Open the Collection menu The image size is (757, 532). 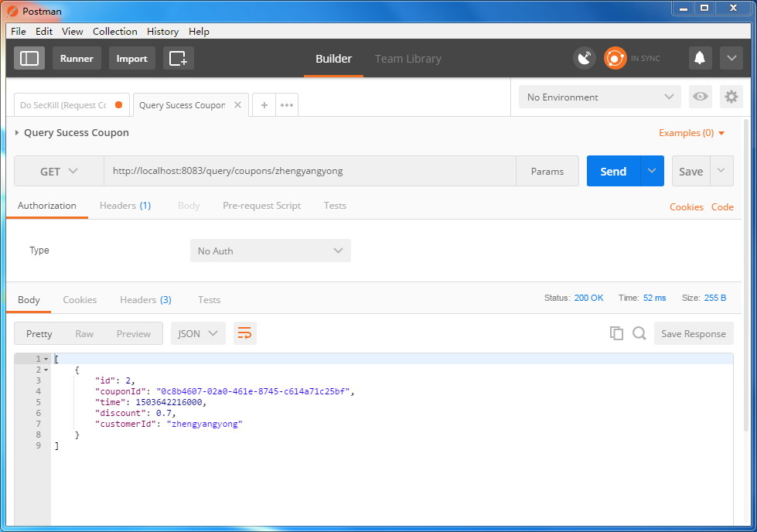pos(114,32)
